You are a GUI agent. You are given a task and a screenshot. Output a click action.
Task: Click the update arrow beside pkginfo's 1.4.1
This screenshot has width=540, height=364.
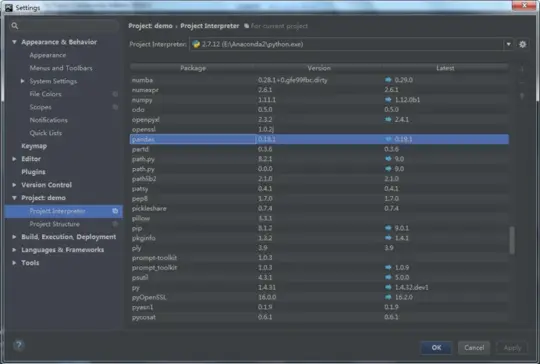pos(388,238)
